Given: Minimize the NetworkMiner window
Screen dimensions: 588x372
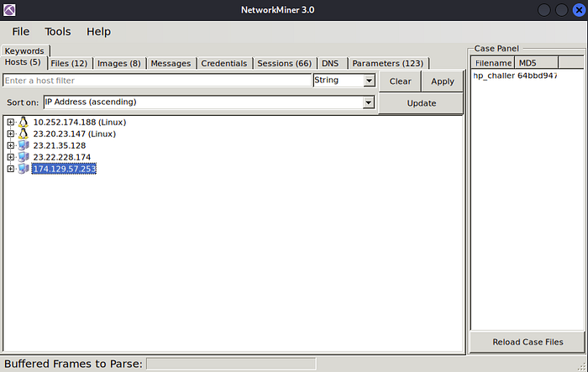Looking at the screenshot, I should [544, 10].
